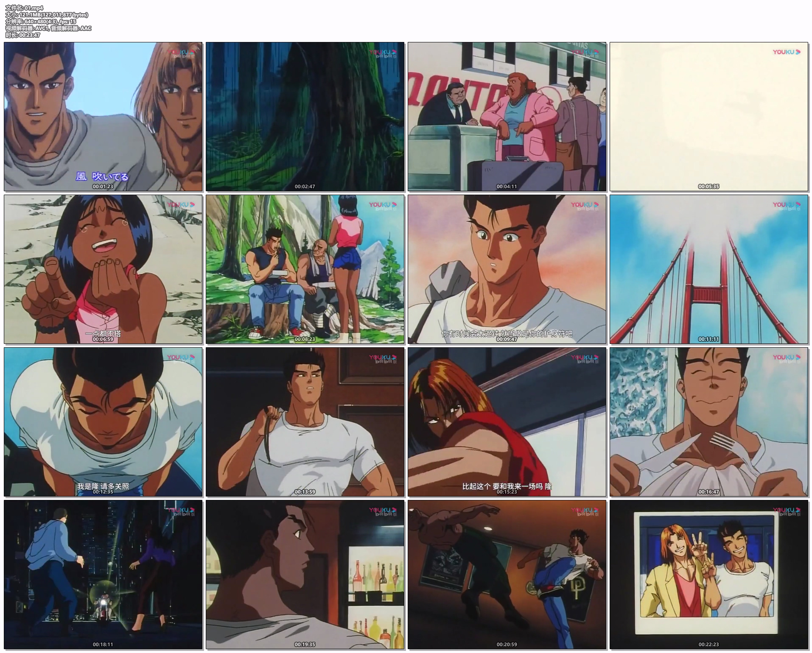Open the airport counter thumbnail at 00:04:11
Screen dimensions: 812x653
point(507,117)
